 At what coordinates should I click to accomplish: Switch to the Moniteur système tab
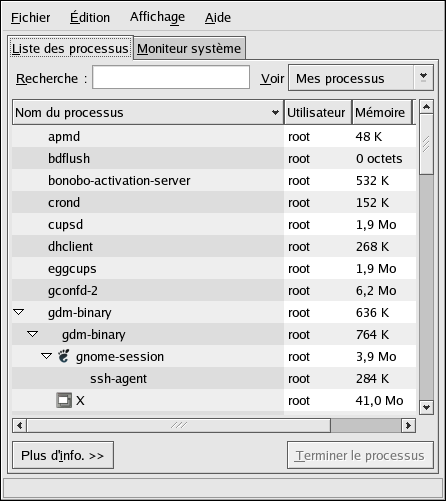(x=189, y=49)
